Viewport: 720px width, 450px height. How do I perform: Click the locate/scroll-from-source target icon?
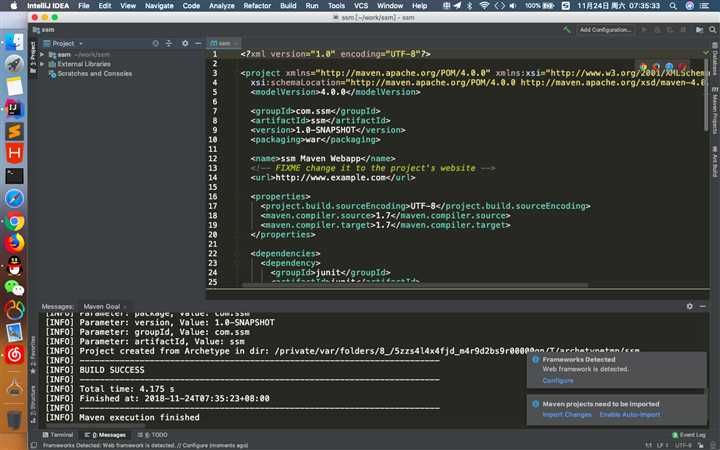point(156,43)
